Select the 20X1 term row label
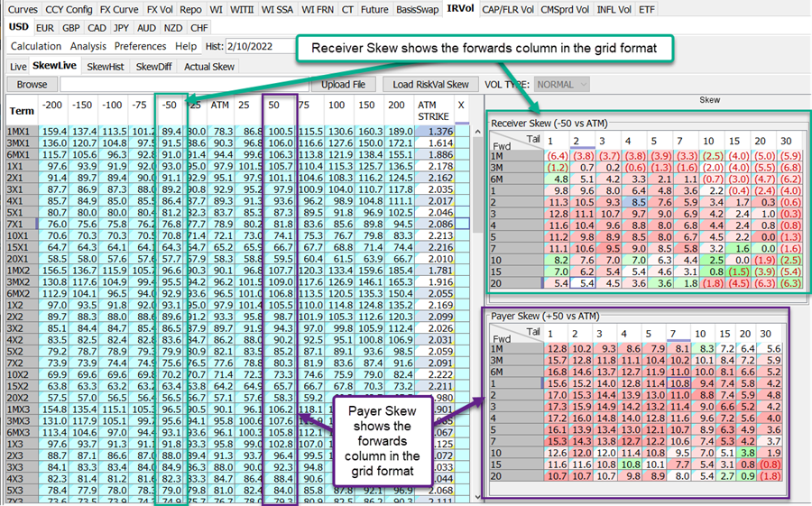The image size is (812, 506). tap(23, 259)
